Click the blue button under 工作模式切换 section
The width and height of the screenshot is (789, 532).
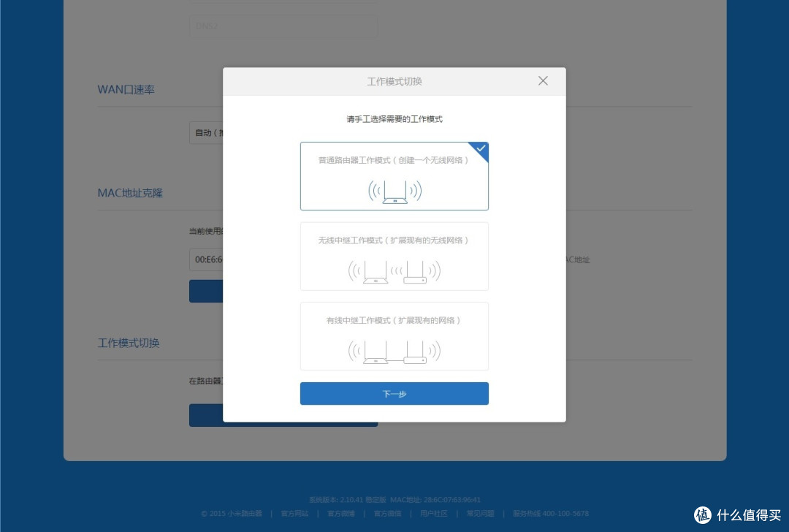click(283, 415)
